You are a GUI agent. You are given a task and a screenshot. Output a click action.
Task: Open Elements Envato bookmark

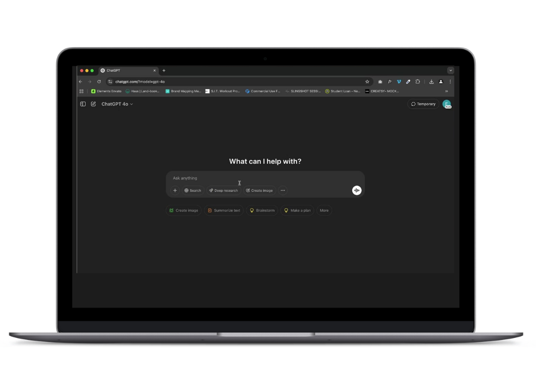[x=106, y=91]
